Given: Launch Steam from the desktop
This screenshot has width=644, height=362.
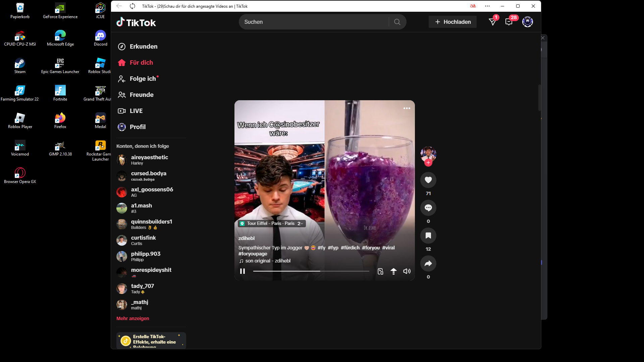Looking at the screenshot, I should (x=20, y=66).
